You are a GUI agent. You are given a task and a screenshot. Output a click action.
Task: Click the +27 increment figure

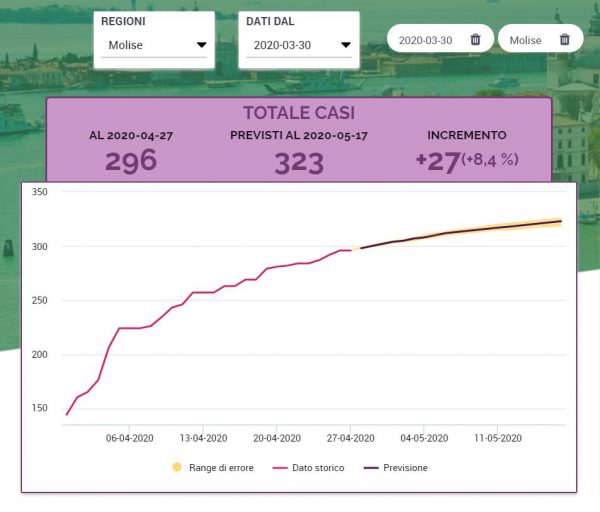[437, 161]
